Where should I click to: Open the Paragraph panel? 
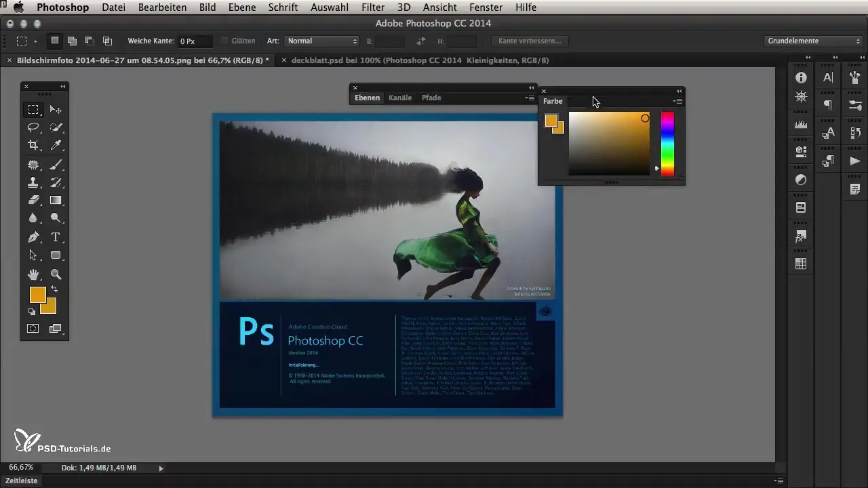[x=828, y=105]
